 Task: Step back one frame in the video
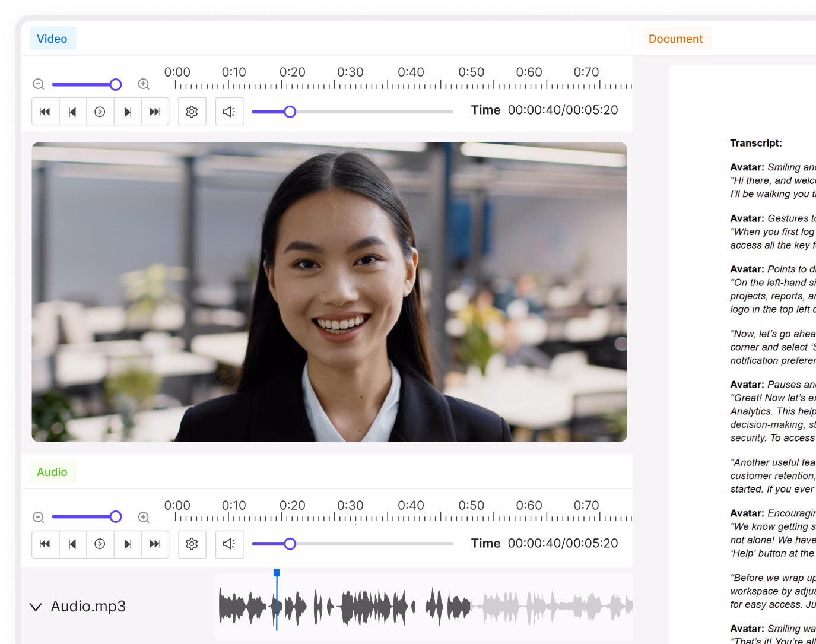(72, 112)
